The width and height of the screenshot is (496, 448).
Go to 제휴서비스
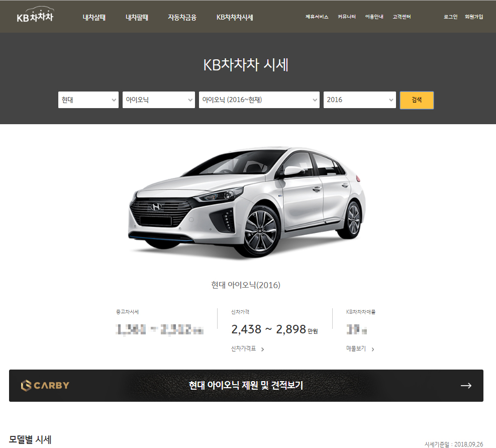[x=317, y=17]
